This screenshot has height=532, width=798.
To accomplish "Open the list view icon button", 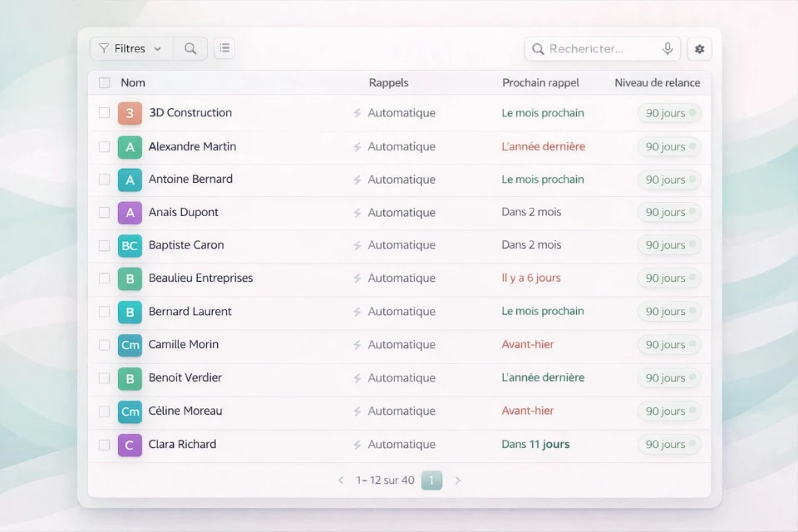I will click(x=224, y=49).
